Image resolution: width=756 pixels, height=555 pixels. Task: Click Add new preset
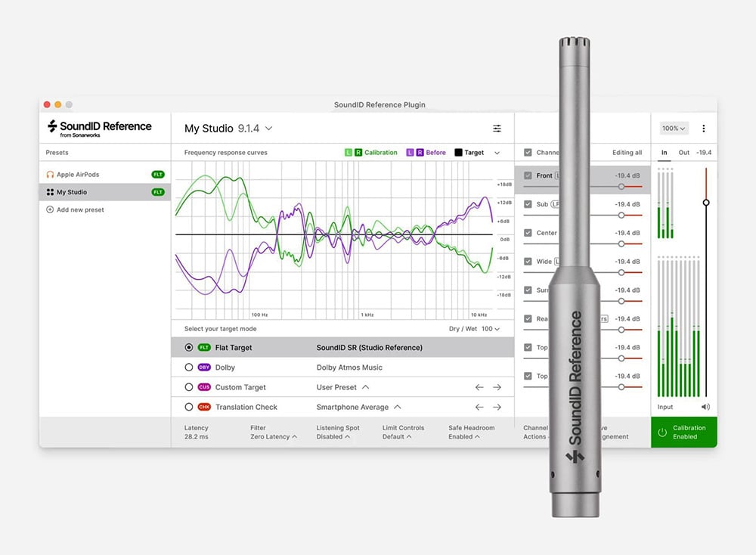pyautogui.click(x=75, y=209)
